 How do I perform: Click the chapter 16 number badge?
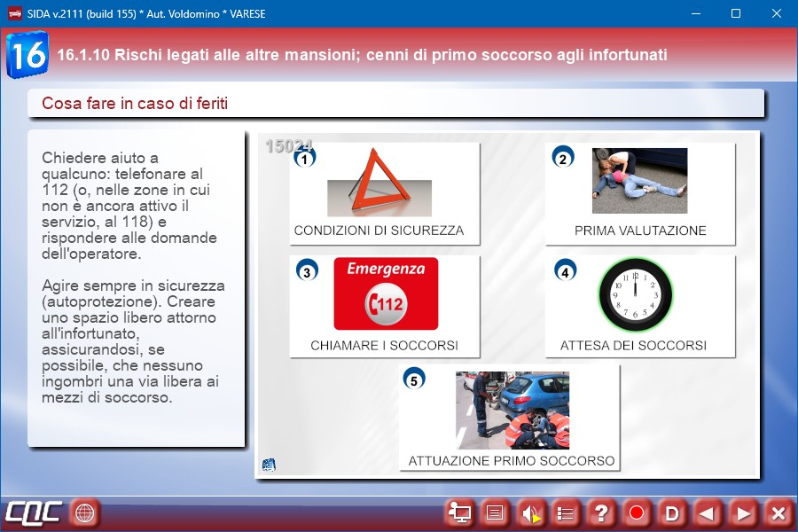pos(27,55)
